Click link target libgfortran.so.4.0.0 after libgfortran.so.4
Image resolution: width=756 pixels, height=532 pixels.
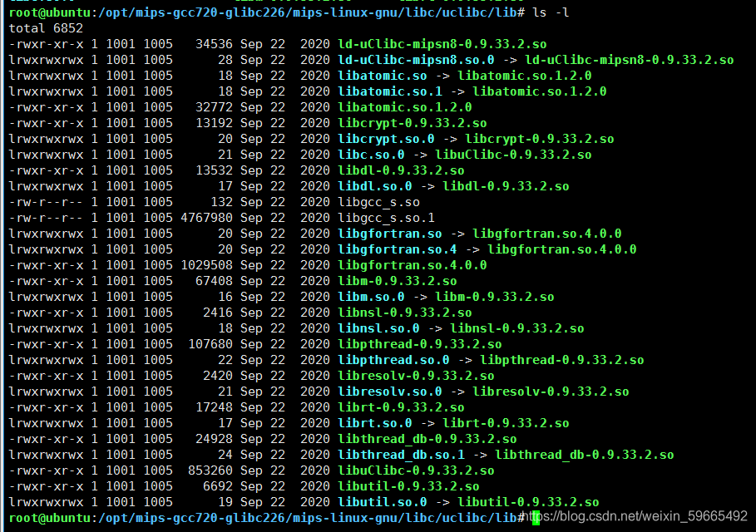click(562, 249)
